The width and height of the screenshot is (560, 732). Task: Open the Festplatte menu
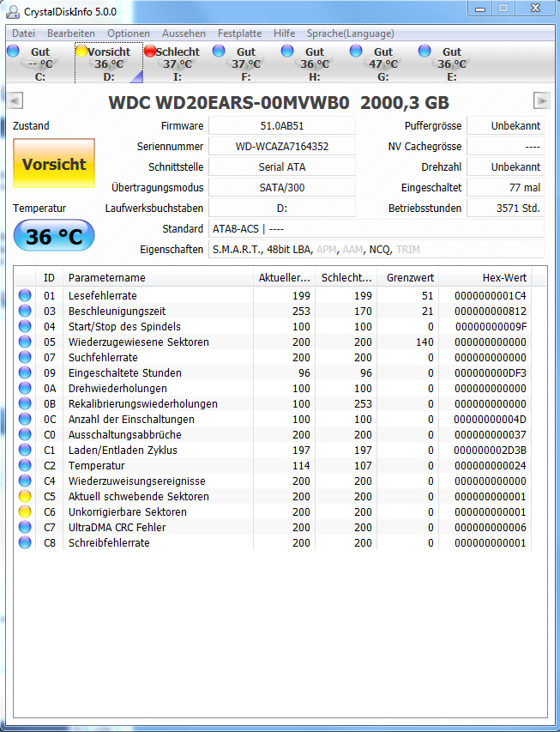click(x=239, y=33)
